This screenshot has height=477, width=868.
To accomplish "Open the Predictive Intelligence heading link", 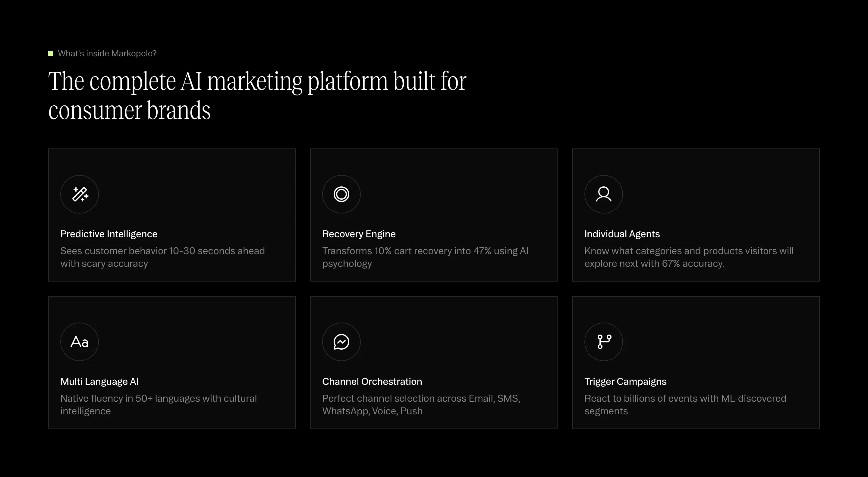I will coord(108,234).
